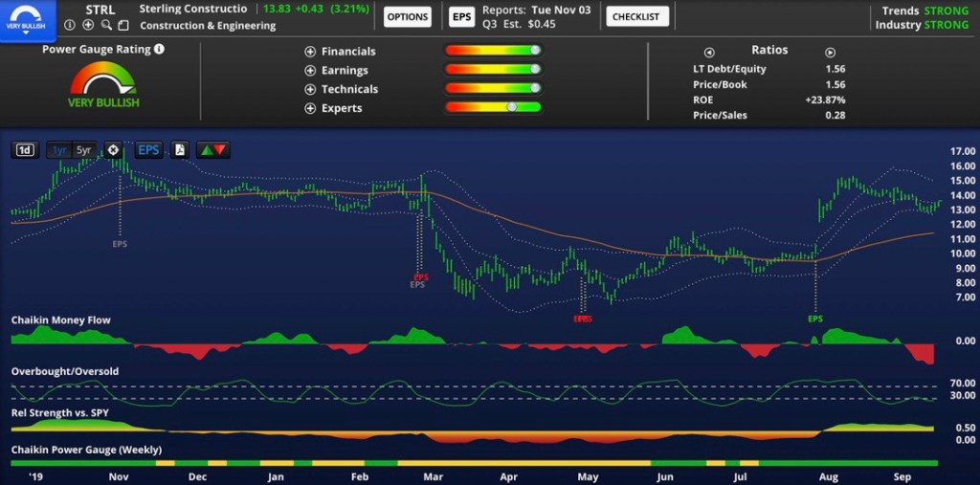Click the Experts rating slider knob

tap(512, 107)
